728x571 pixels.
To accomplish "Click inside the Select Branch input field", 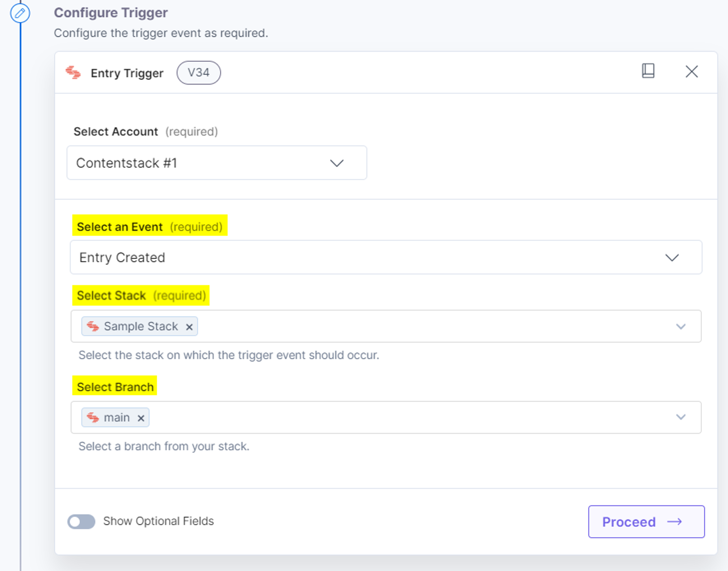I will tap(386, 417).
